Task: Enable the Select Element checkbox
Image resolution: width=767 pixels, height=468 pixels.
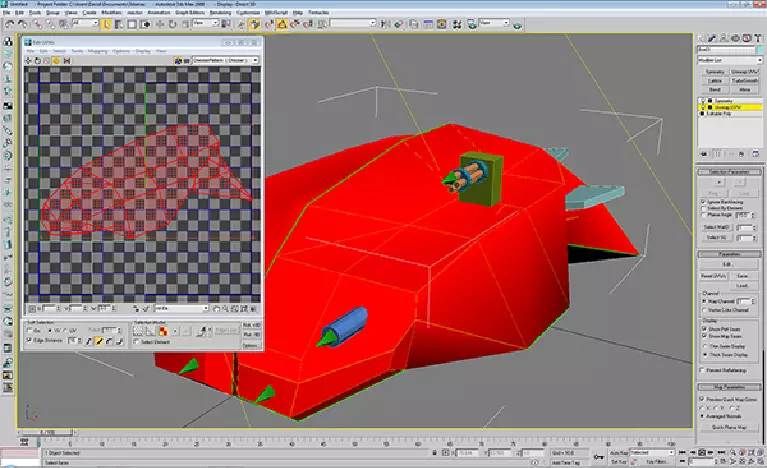Action: click(136, 342)
